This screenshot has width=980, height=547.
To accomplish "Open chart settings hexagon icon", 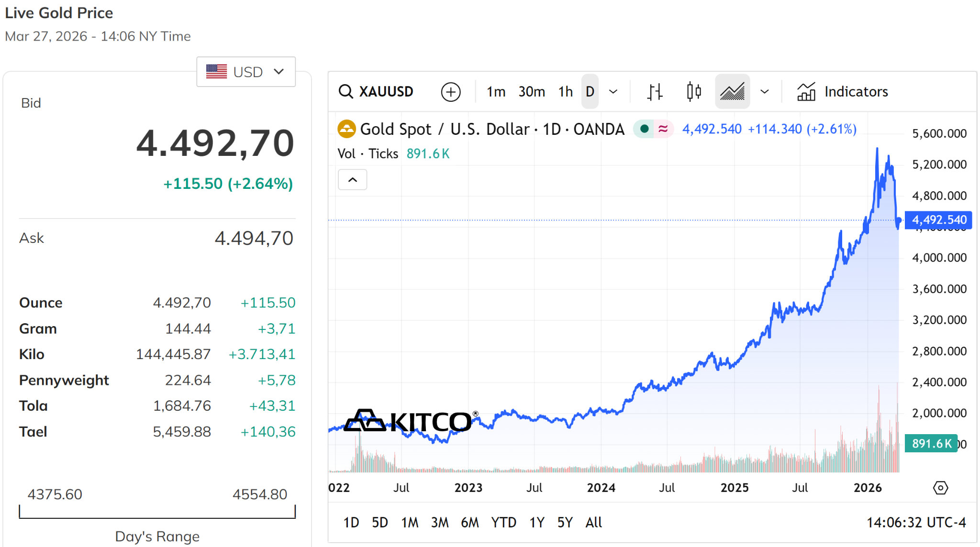I will 940,488.
